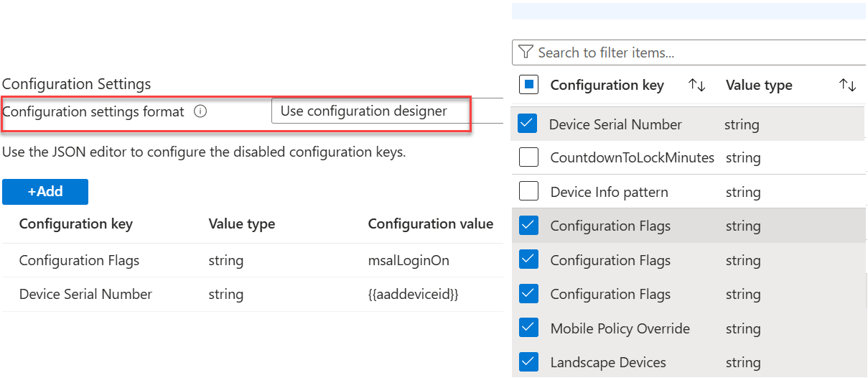Click the info icon beside Configuration settings format

[201, 112]
